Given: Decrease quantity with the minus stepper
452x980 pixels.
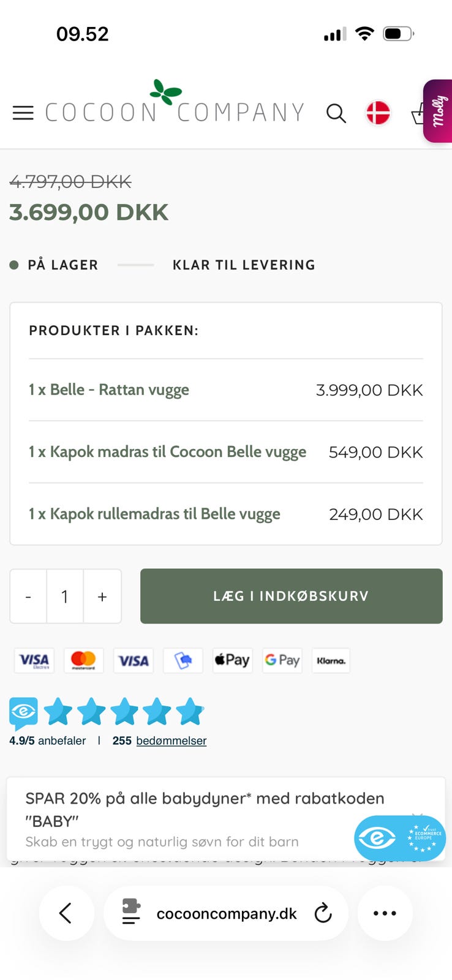Looking at the screenshot, I should point(28,596).
